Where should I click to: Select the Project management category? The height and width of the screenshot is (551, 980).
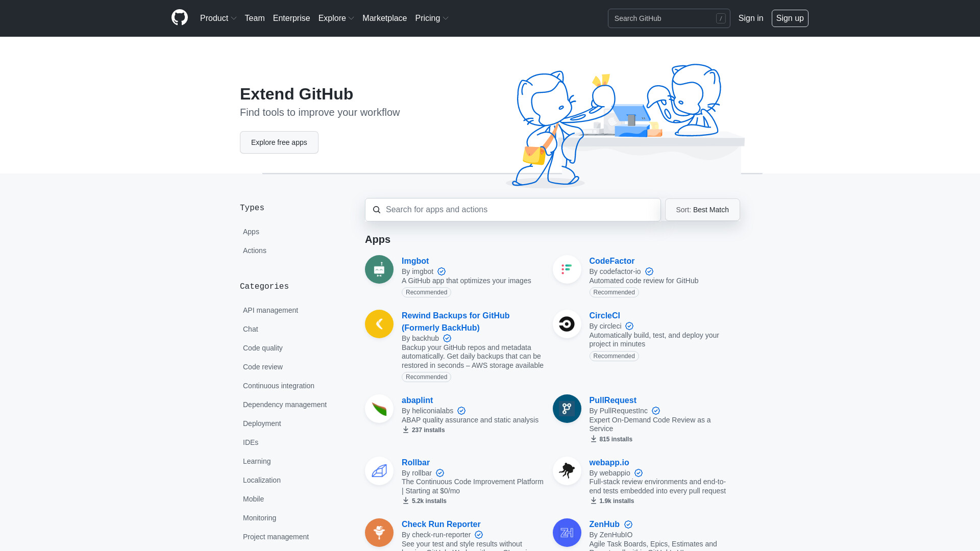[276, 537]
